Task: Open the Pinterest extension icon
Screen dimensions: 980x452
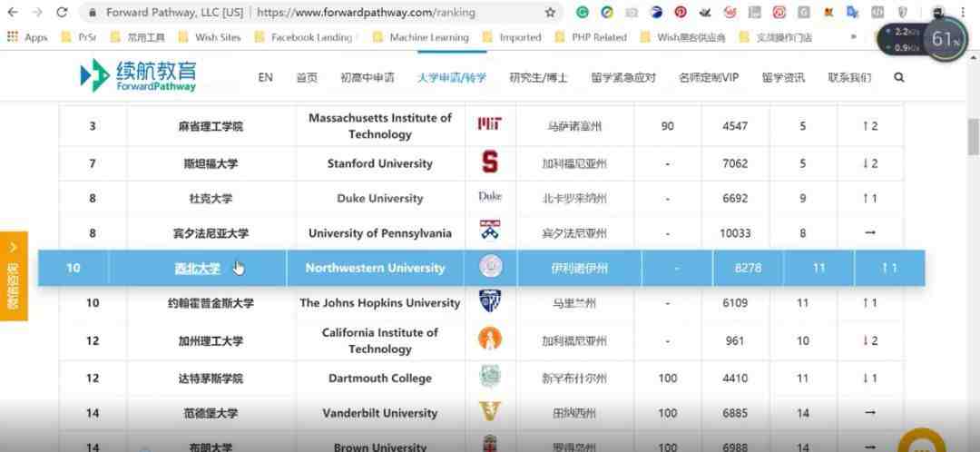Action: pos(681,13)
